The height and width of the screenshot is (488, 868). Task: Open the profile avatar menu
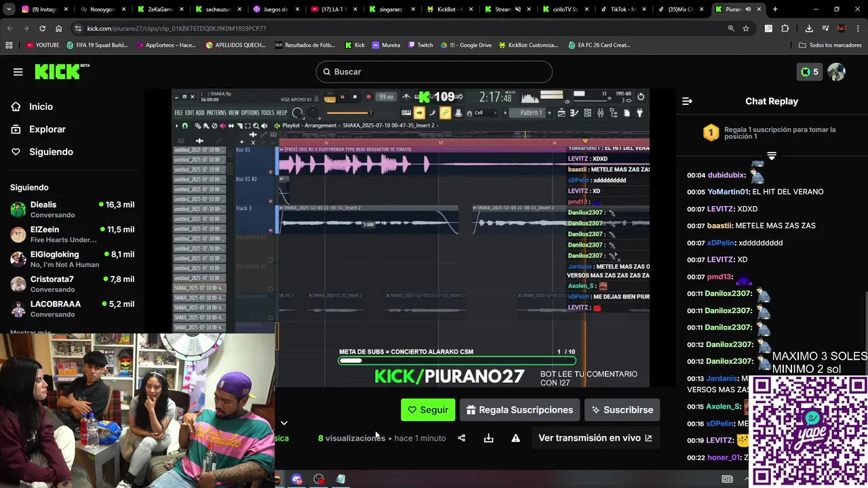[x=836, y=72]
